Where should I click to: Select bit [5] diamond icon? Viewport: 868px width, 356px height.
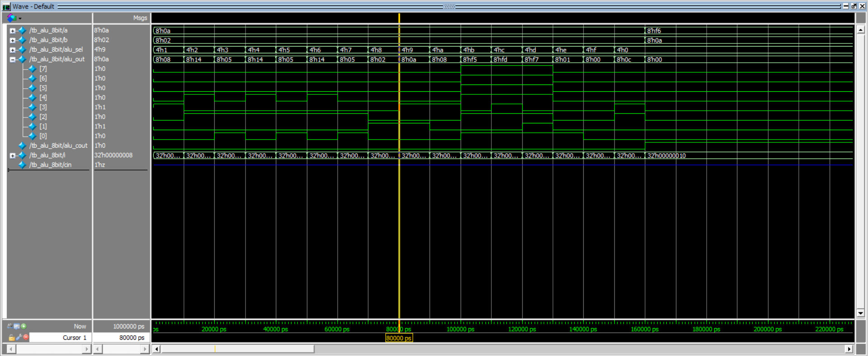tap(33, 88)
